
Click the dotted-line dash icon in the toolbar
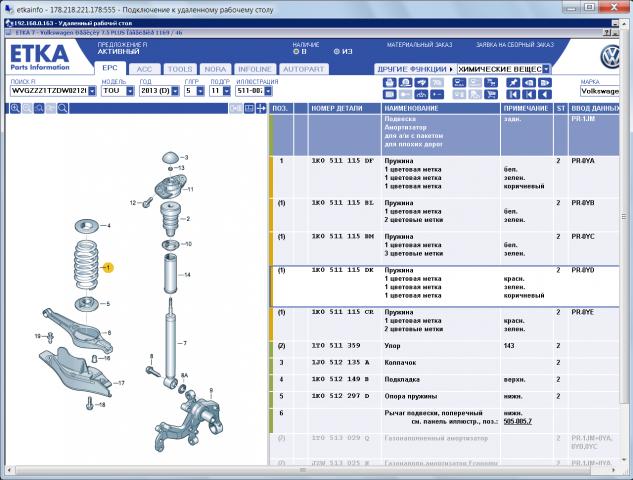(437, 94)
